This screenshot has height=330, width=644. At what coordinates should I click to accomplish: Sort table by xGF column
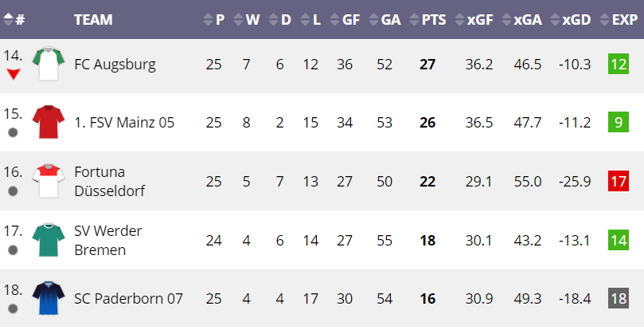(474, 19)
